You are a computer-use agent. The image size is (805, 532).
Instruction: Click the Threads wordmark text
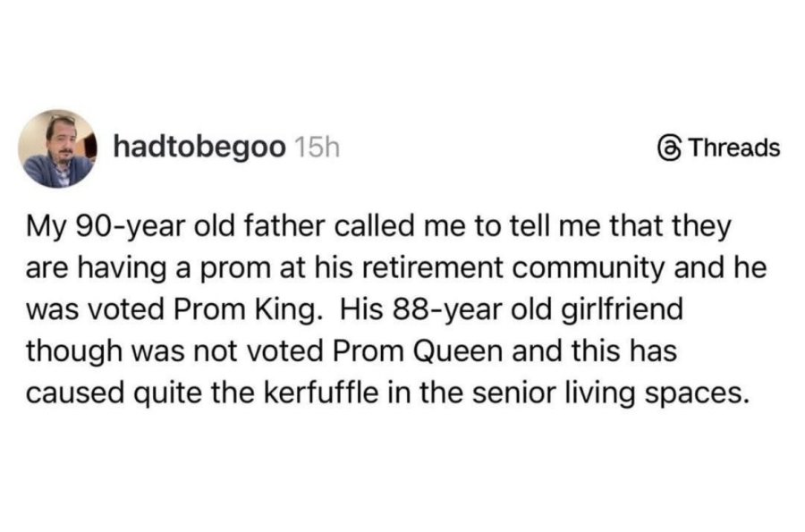coord(733,148)
